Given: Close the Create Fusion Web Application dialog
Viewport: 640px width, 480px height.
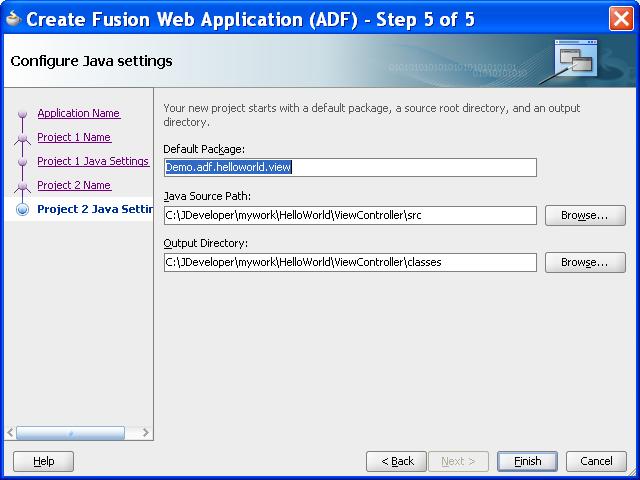Looking at the screenshot, I should pos(621,19).
